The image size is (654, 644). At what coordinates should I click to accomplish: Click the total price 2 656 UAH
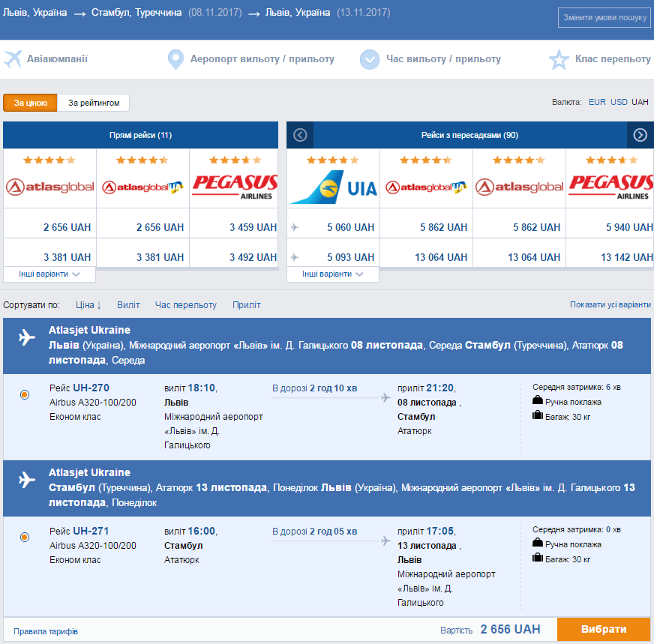coord(510,629)
